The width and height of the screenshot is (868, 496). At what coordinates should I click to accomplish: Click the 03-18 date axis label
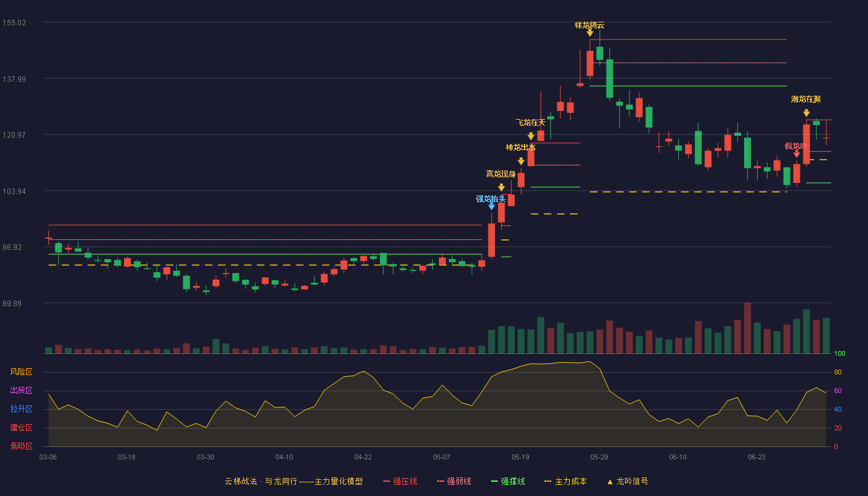tap(126, 457)
